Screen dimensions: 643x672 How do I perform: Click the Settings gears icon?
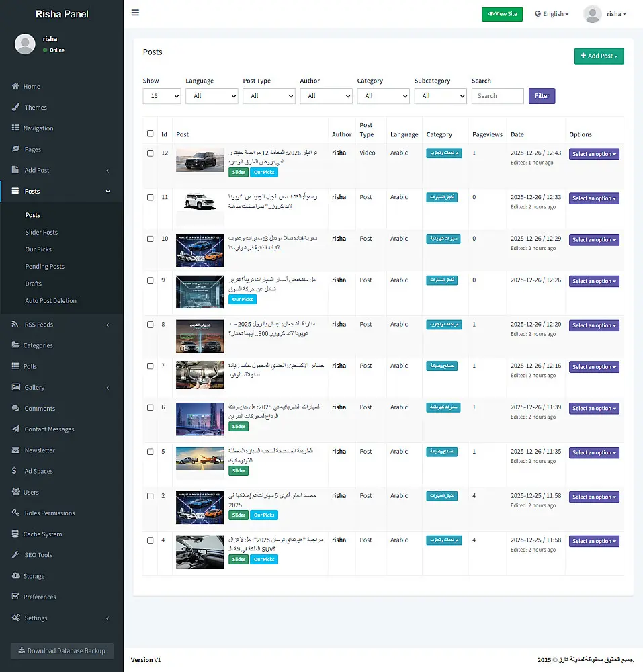coord(16,618)
